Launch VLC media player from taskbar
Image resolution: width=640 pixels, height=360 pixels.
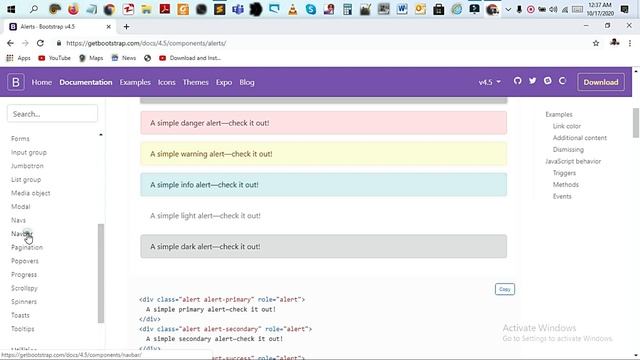tap(293, 9)
